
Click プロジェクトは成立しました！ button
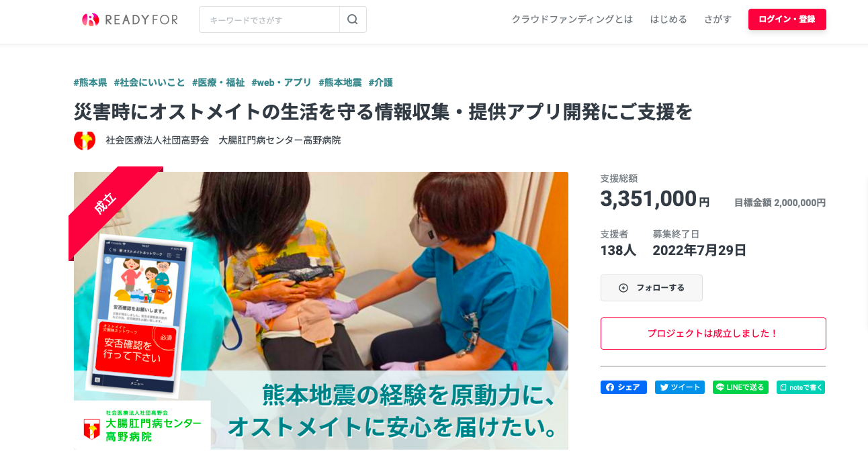713,334
